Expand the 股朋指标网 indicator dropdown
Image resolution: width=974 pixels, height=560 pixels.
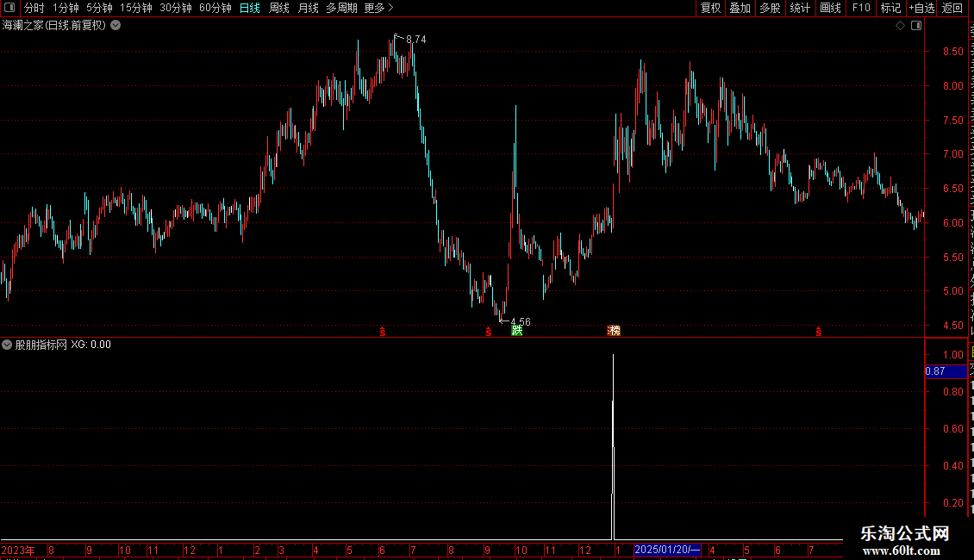click(x=7, y=345)
